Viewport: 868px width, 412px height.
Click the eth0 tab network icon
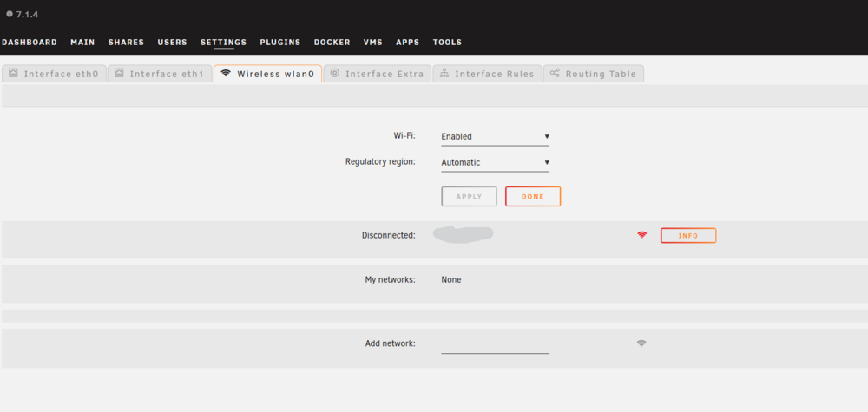13,73
